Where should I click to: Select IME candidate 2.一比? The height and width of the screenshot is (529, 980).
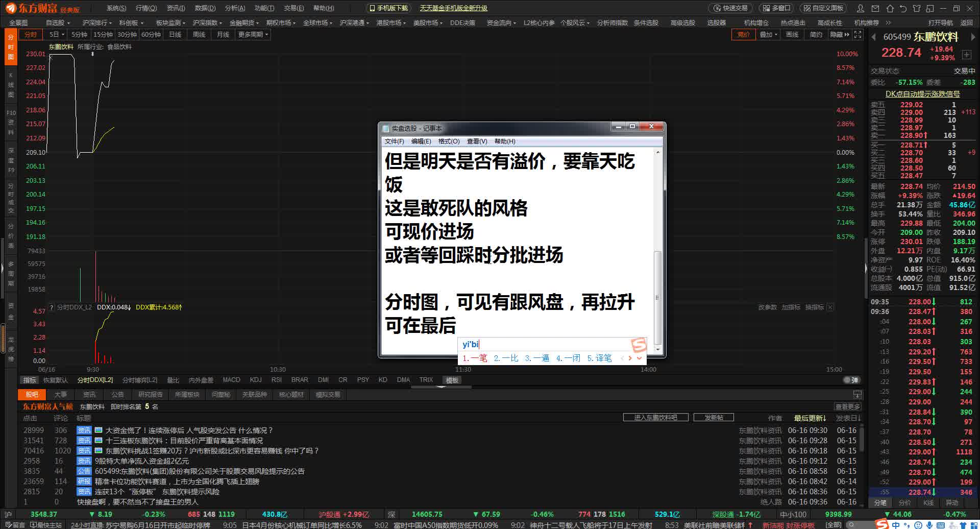[x=506, y=358]
